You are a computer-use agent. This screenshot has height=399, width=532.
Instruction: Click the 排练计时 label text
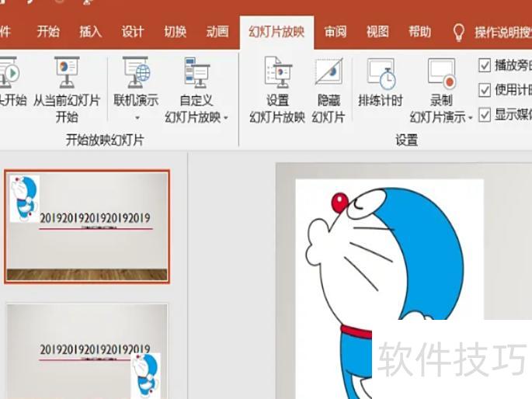[x=381, y=100]
